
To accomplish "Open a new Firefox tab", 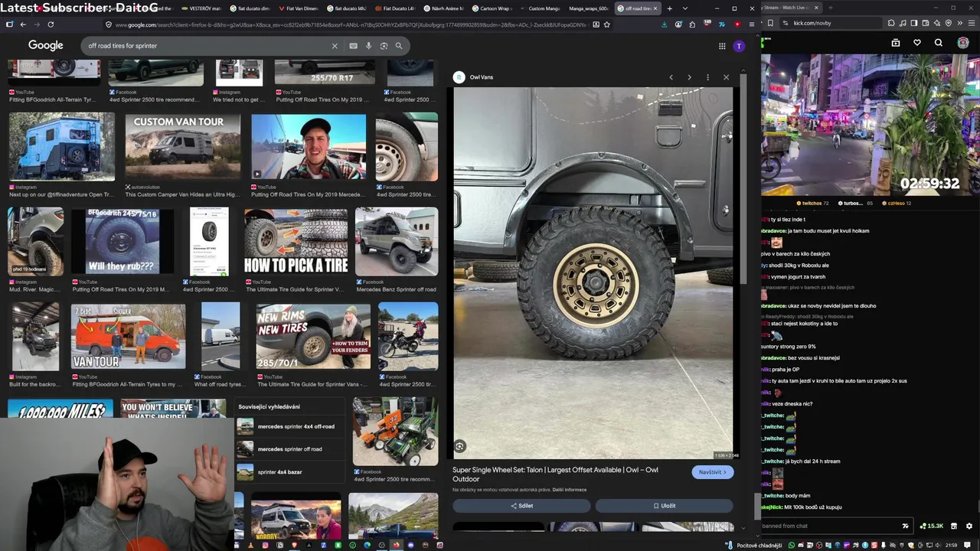I will pos(670,8).
